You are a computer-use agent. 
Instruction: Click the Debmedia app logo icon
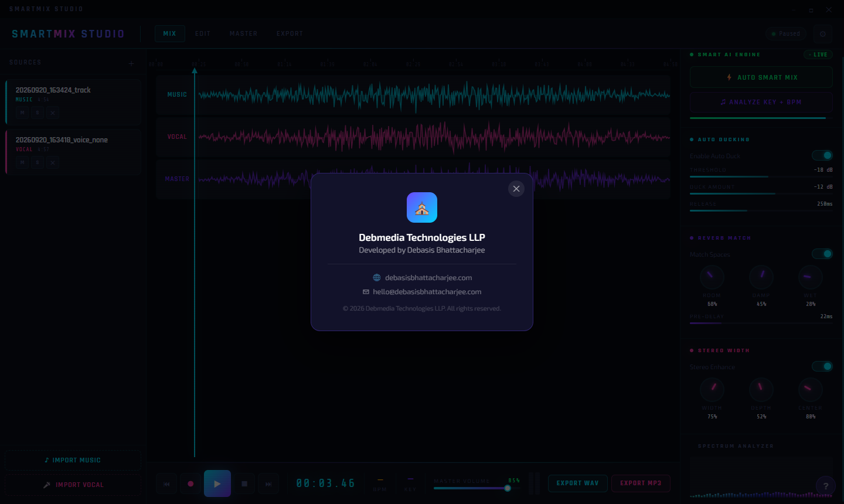[x=422, y=207]
